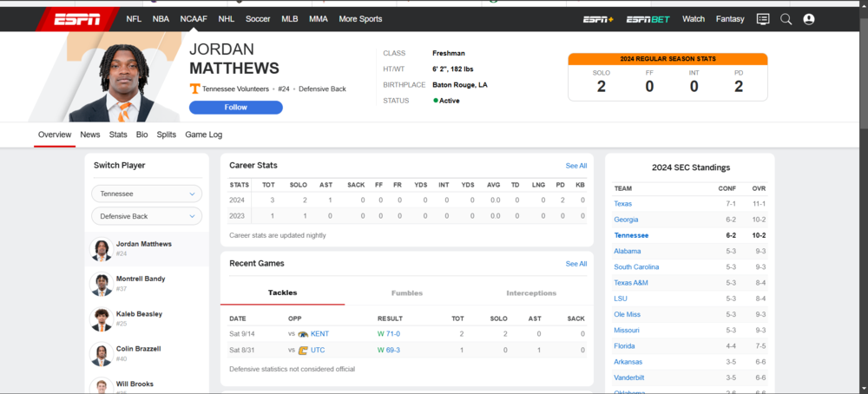Open the scores ticker icon
Viewport: 868px width, 394px height.
763,19
